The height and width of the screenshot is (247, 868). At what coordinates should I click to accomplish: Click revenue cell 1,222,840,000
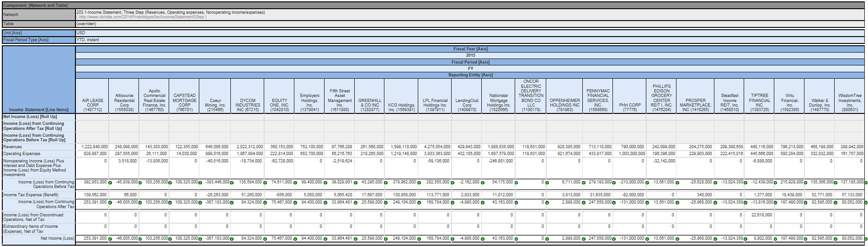(95, 147)
